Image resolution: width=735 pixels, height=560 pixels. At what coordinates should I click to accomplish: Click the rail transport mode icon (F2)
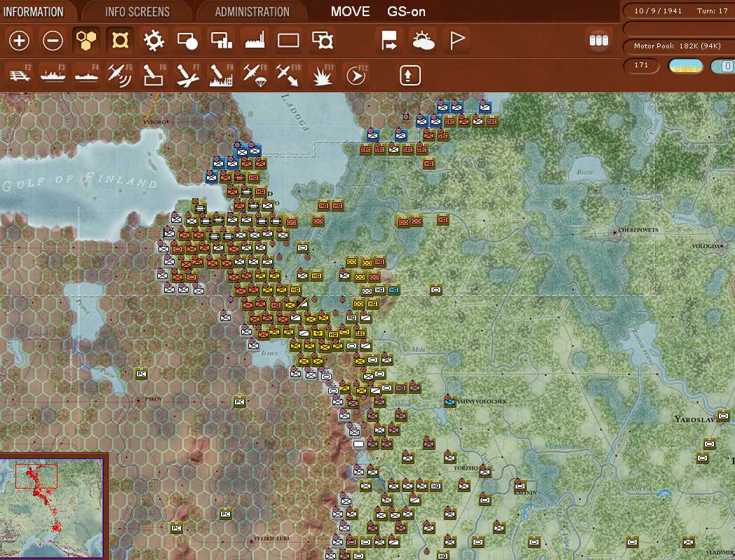tap(19, 73)
